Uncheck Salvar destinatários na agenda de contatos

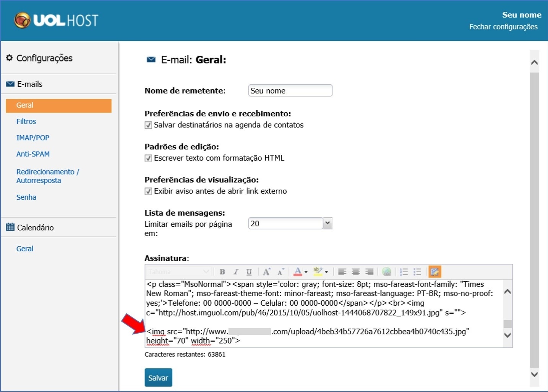pos(148,125)
